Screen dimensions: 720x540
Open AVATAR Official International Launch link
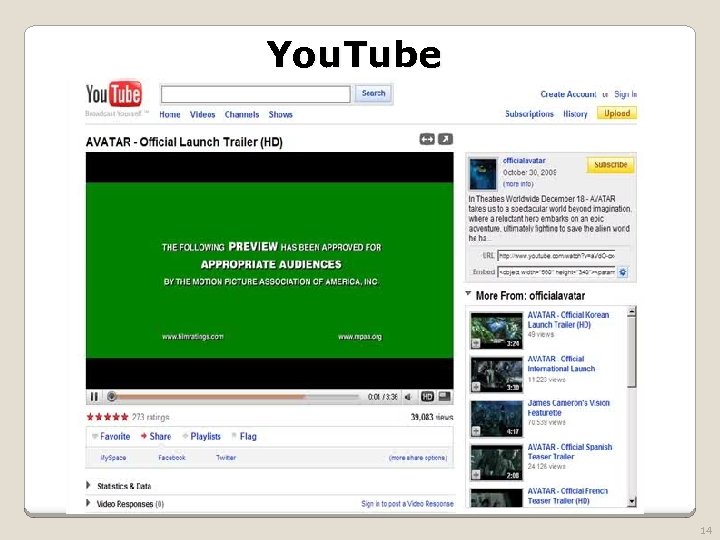[561, 364]
